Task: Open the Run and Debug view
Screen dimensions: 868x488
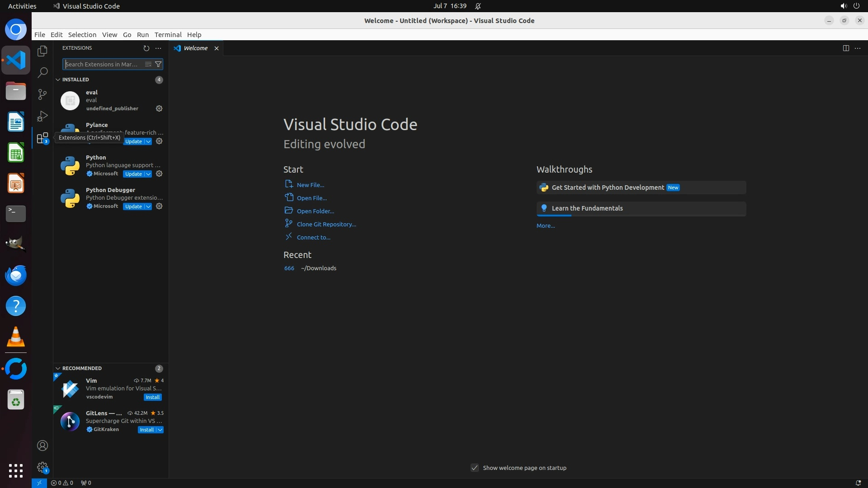Action: [42, 116]
